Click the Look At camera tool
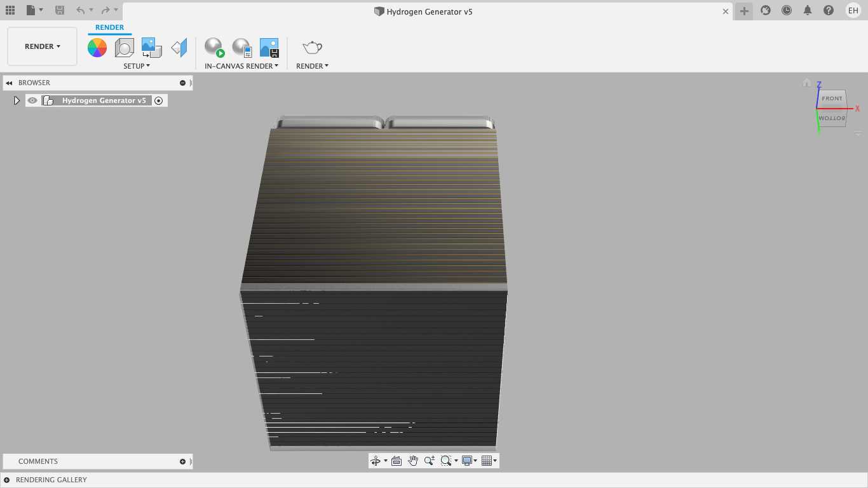 [397, 461]
